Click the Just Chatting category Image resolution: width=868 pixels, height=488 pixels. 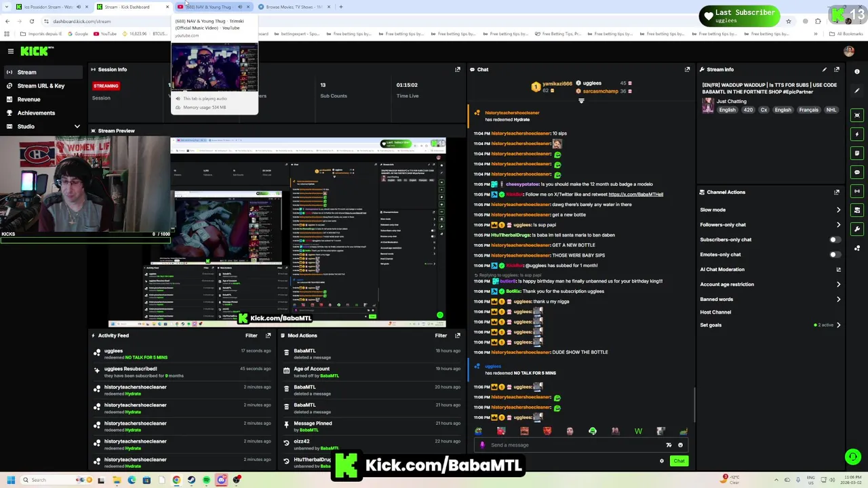(731, 101)
